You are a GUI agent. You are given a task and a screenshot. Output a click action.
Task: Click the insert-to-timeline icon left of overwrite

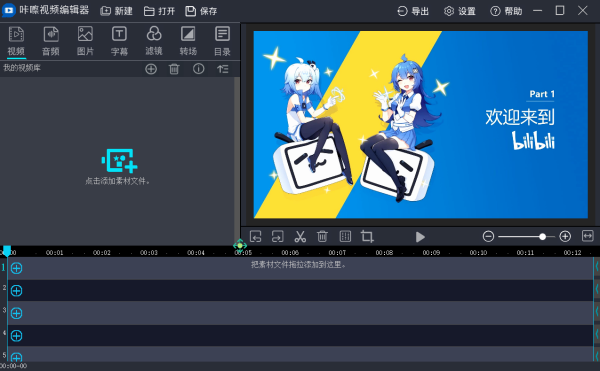pos(255,236)
